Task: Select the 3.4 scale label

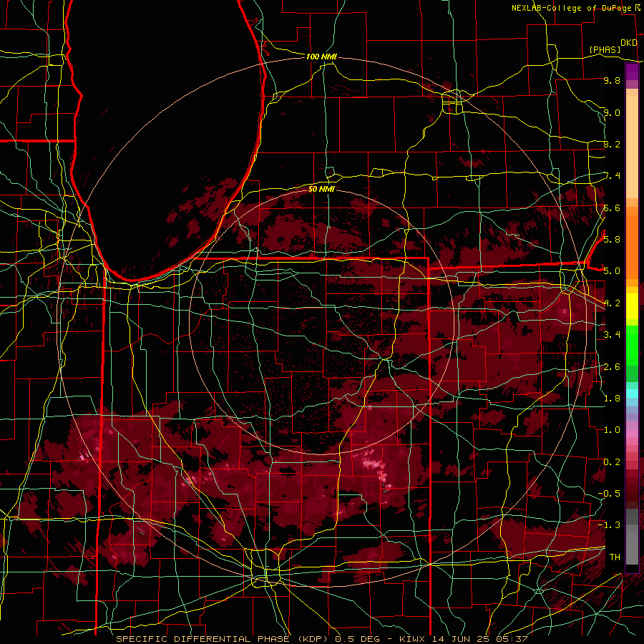Action: point(612,334)
